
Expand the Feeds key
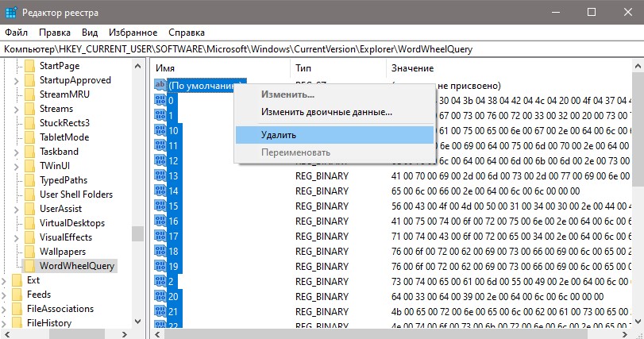tap(4, 295)
